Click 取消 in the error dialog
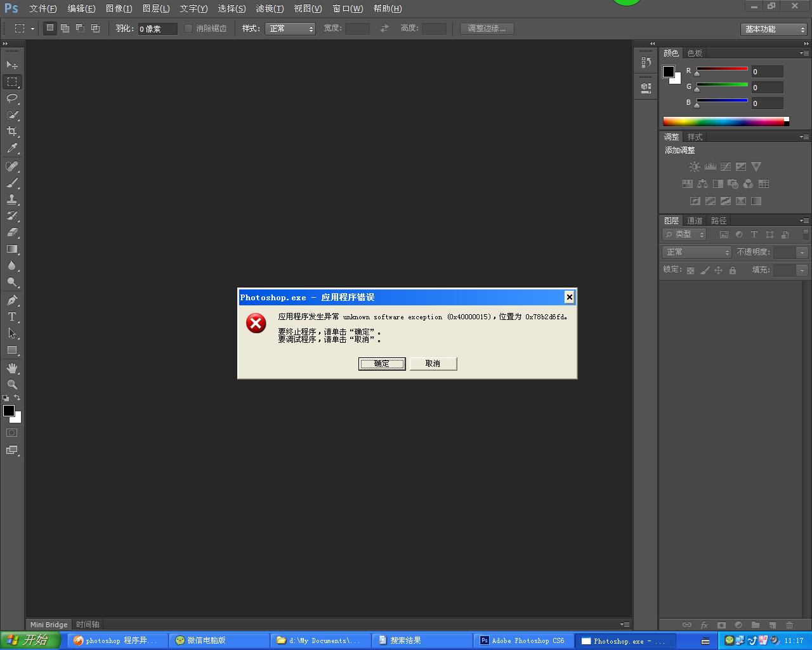The height and width of the screenshot is (650, 812). pos(433,364)
